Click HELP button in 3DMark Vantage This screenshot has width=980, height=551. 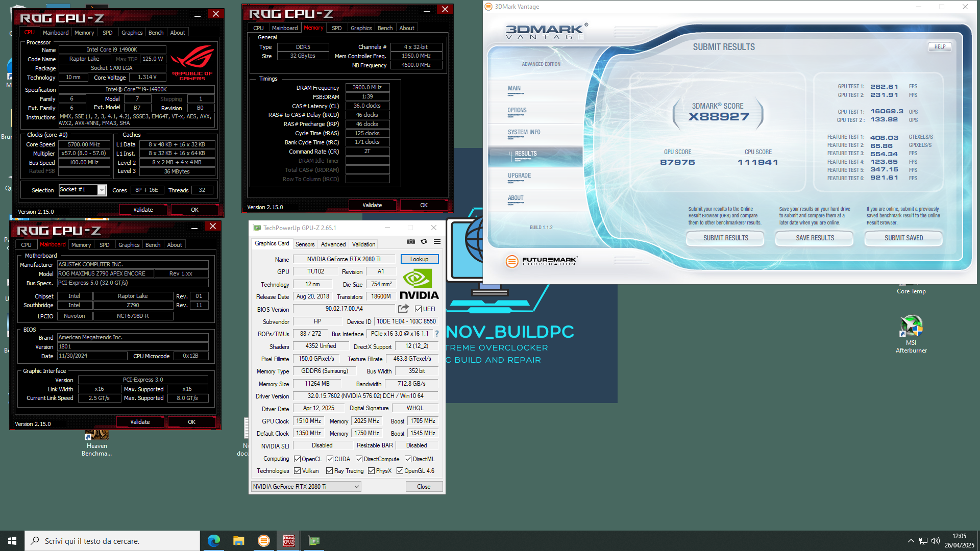(940, 46)
